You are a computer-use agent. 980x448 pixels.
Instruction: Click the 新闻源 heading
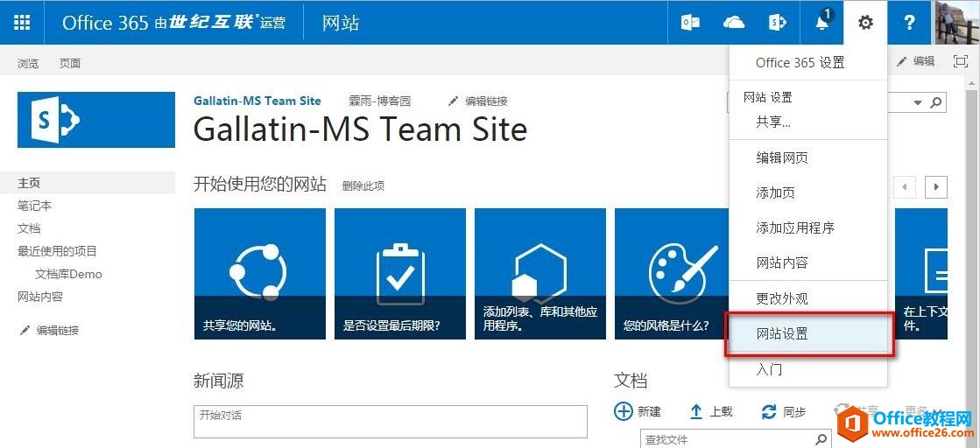pos(219,380)
